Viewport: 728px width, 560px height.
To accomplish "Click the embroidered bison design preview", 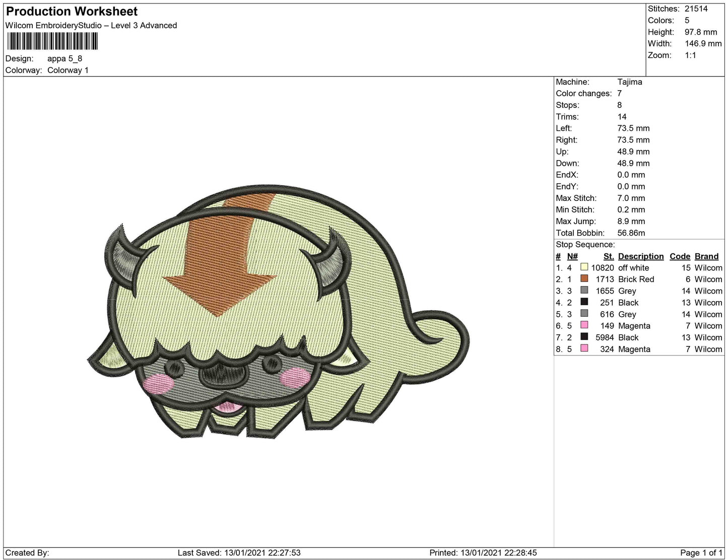I will coord(278,312).
